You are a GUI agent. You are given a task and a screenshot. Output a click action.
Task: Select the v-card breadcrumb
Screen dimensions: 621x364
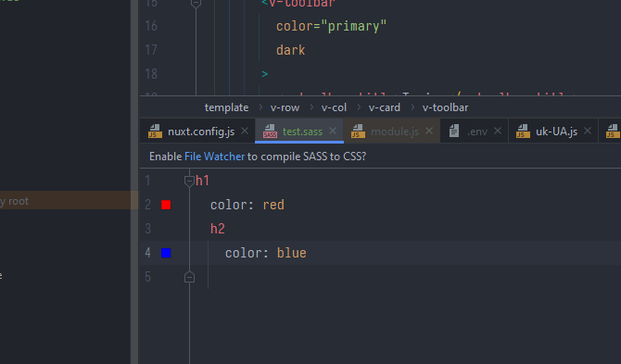tap(384, 107)
